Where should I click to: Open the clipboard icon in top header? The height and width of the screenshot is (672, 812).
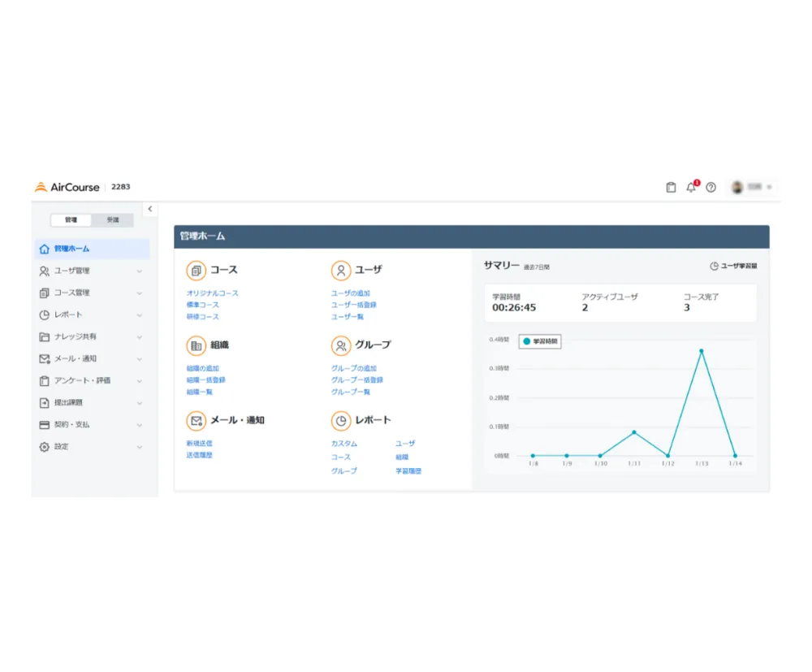coord(671,188)
